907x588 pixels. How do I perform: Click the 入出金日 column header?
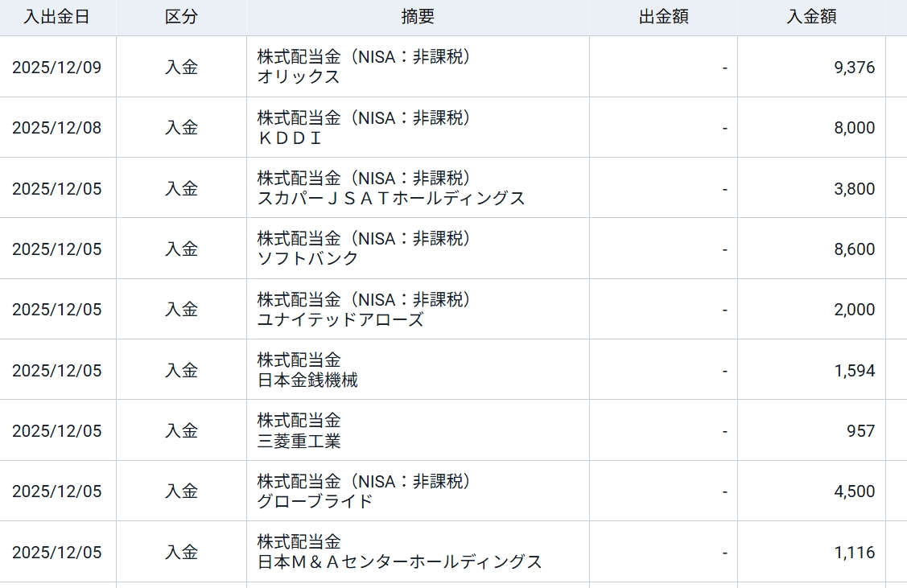[x=56, y=18]
